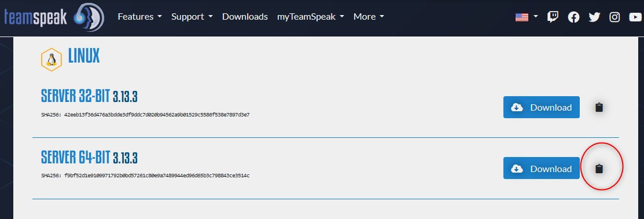This screenshot has height=219, width=644.
Task: Select the SHA256 hash starting f9bf52d1
Action: click(x=157, y=176)
